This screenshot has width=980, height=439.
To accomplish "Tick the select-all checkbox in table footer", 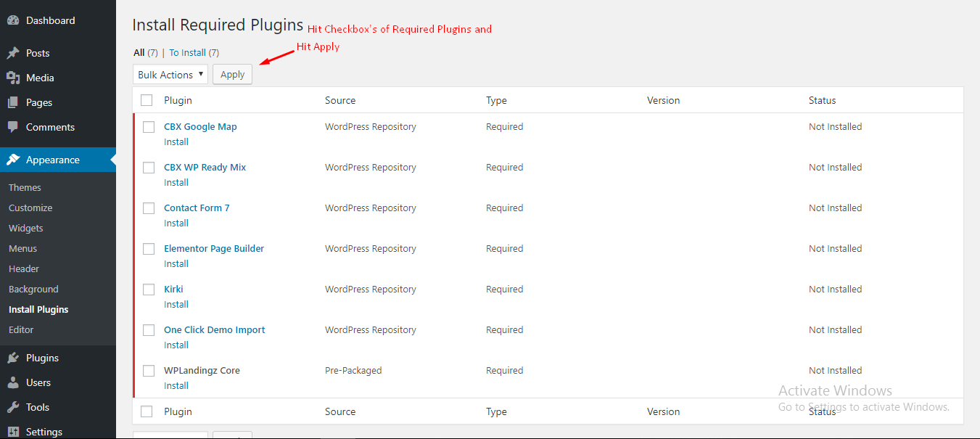I will (x=147, y=411).
